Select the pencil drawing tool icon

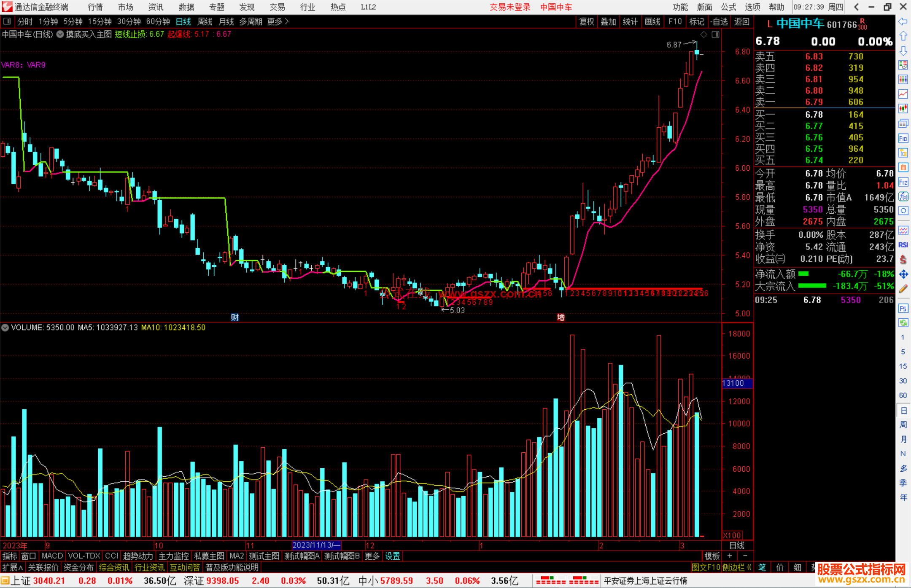tap(903, 289)
